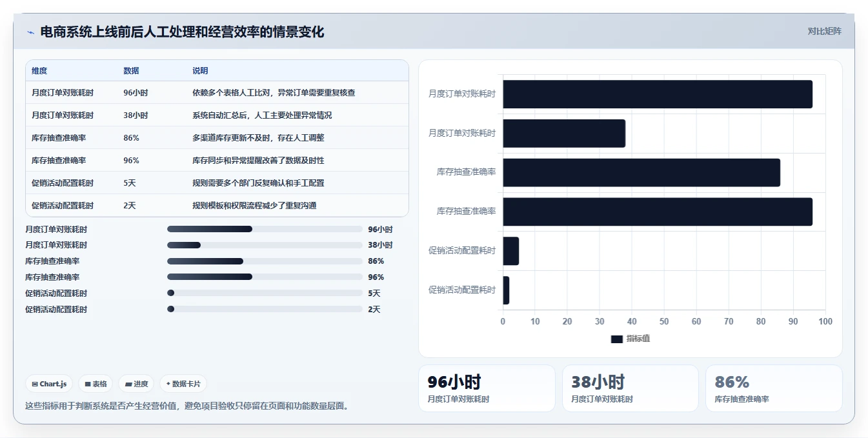Image resolution: width=868 pixels, height=438 pixels.
Task: Click the cell 库存同步和异常提醒改善了数据及时性
Action: [258, 161]
